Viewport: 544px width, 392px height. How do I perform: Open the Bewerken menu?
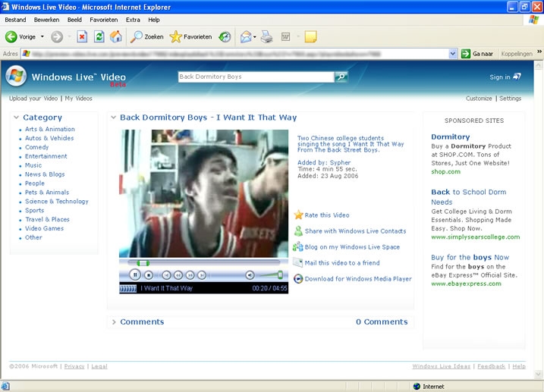tap(46, 20)
